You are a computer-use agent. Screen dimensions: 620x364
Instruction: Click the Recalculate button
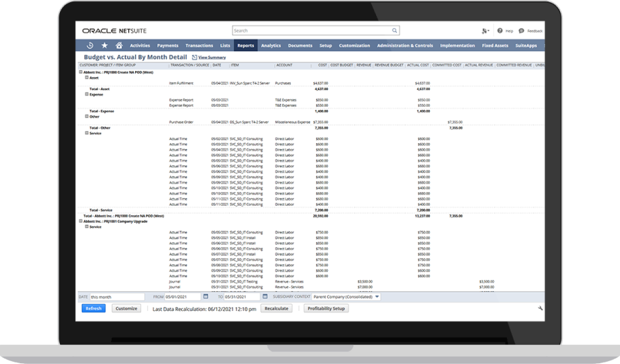click(x=276, y=308)
